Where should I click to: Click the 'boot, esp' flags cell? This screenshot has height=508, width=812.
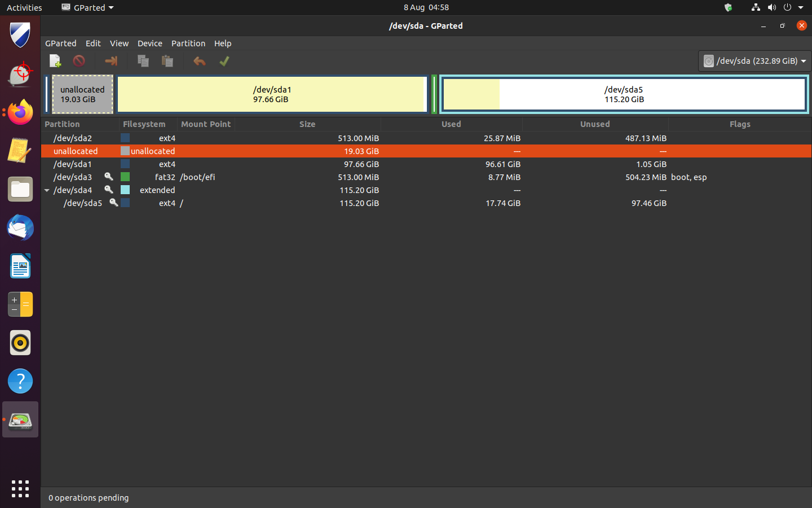[x=689, y=177]
